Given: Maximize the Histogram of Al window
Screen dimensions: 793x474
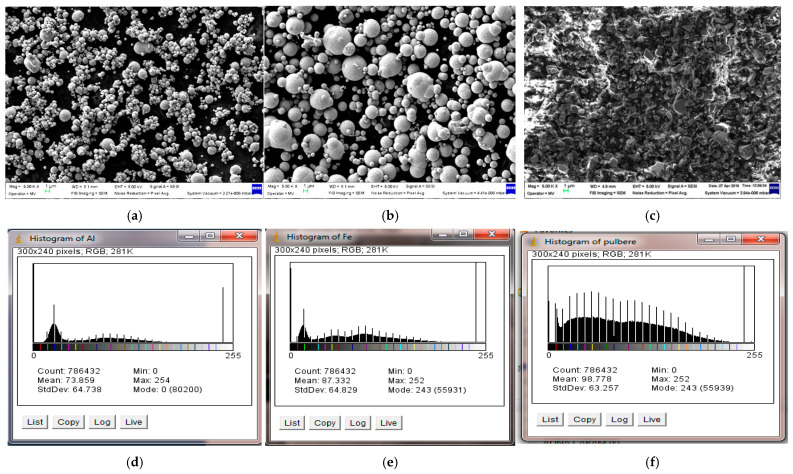Looking at the screenshot, I should pyautogui.click(x=210, y=236).
